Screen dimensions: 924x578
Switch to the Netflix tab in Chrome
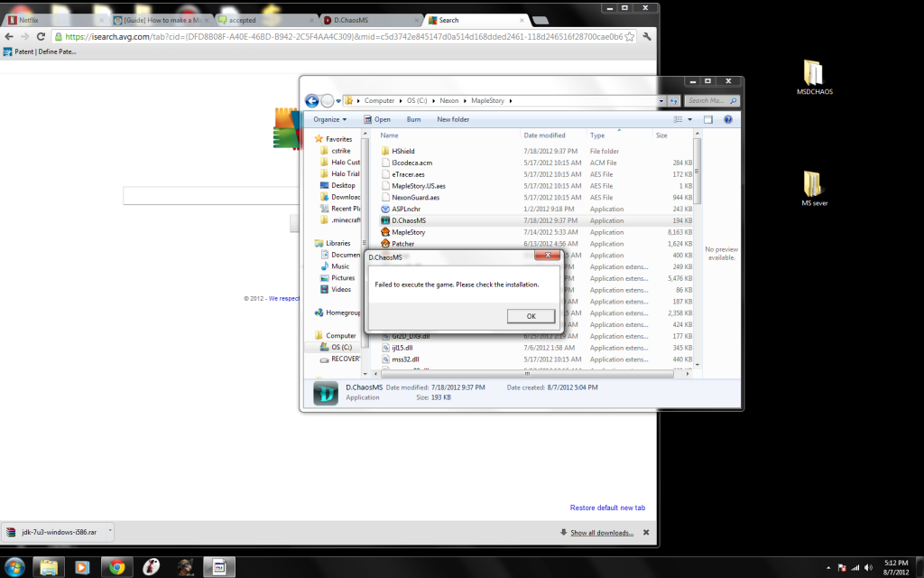tap(53, 20)
